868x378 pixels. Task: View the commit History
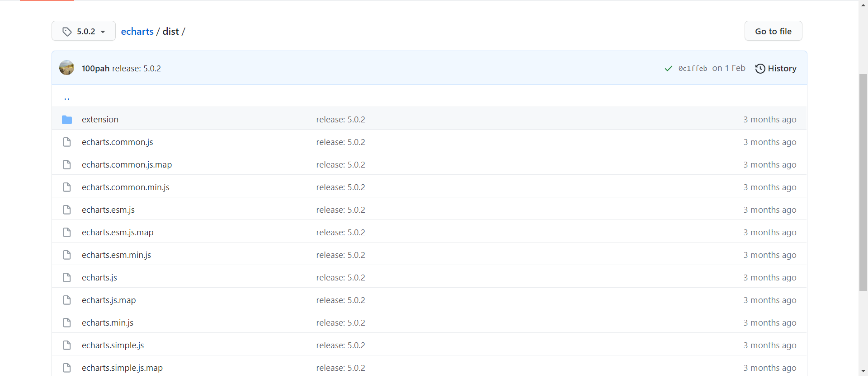776,69
